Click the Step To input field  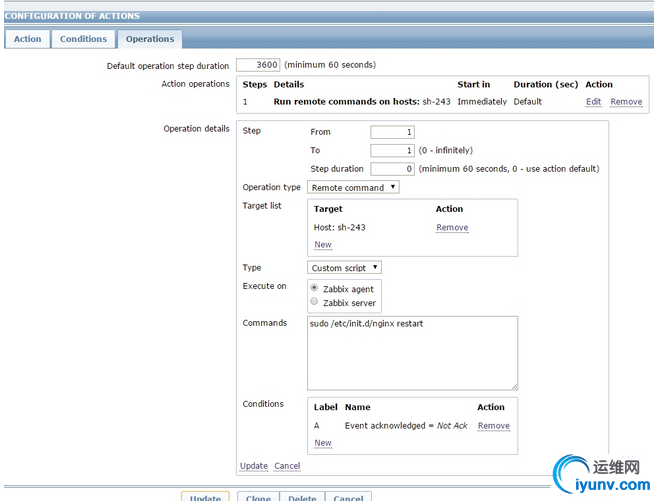[392, 151]
